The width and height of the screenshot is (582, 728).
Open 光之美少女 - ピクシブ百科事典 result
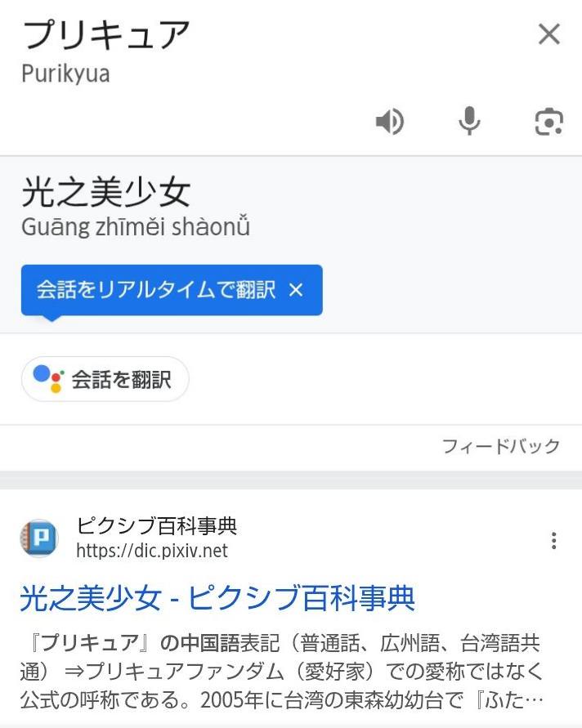217,598
